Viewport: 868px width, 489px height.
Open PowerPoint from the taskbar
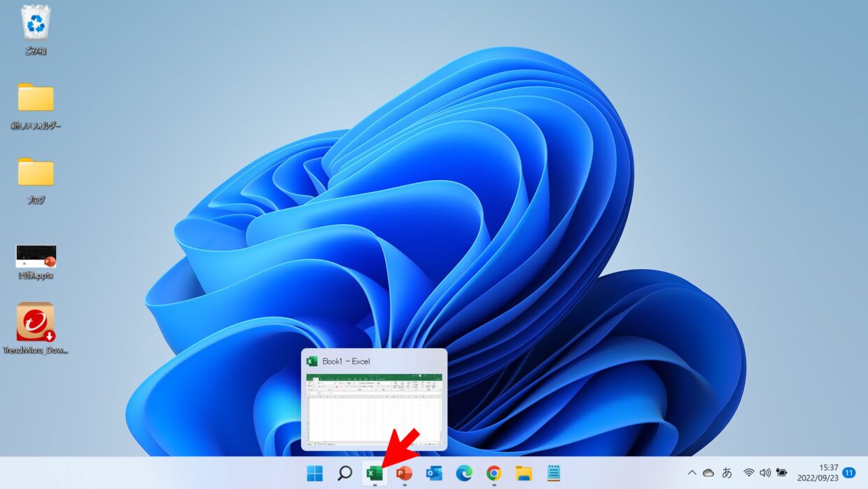click(x=404, y=474)
